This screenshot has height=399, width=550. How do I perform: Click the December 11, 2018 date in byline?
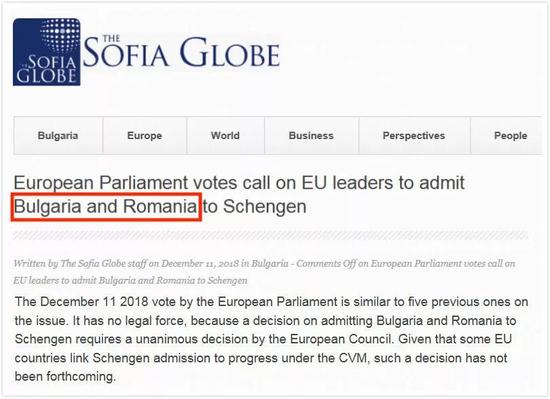200,264
